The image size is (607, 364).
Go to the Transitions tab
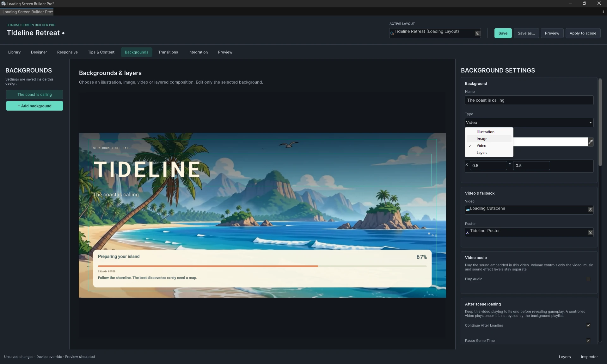pyautogui.click(x=168, y=52)
